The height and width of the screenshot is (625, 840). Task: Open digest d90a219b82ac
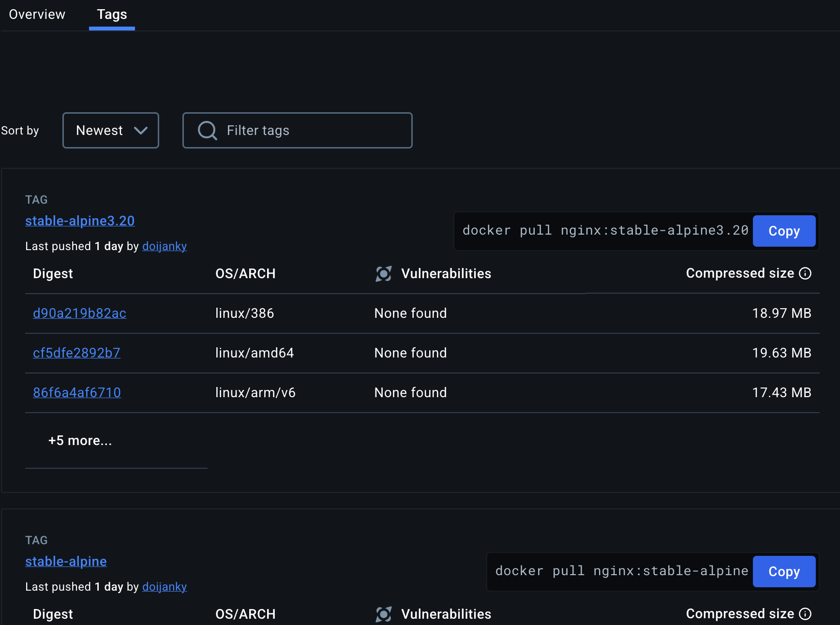[x=79, y=313]
